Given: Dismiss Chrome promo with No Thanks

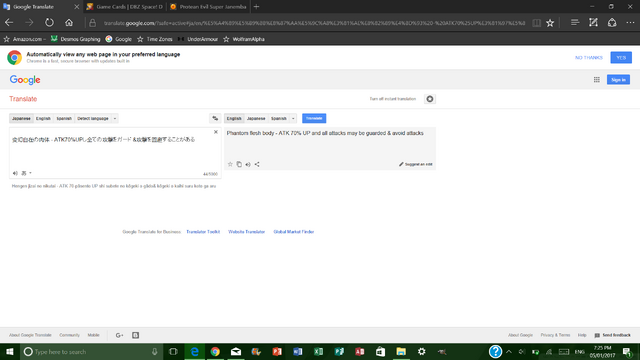Looking at the screenshot, I should coord(589,58).
